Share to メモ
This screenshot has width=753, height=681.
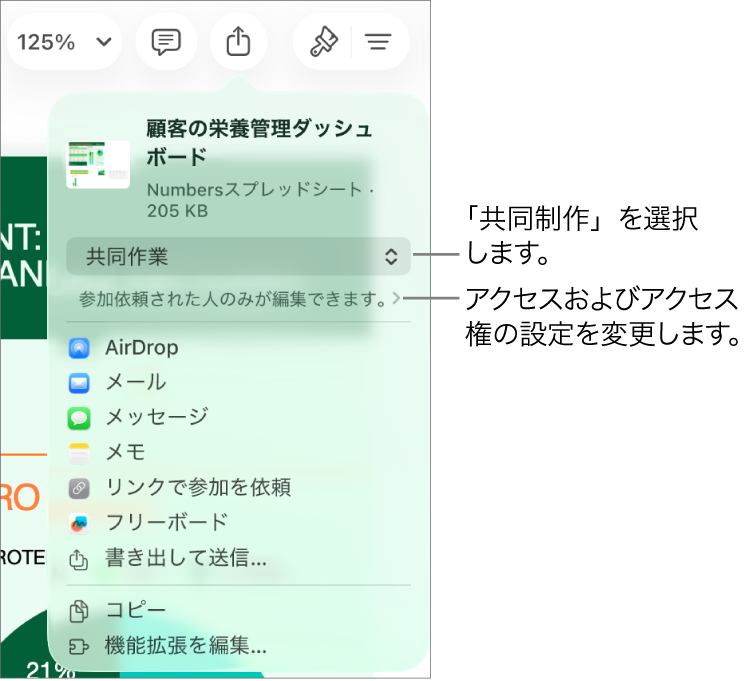(125, 452)
